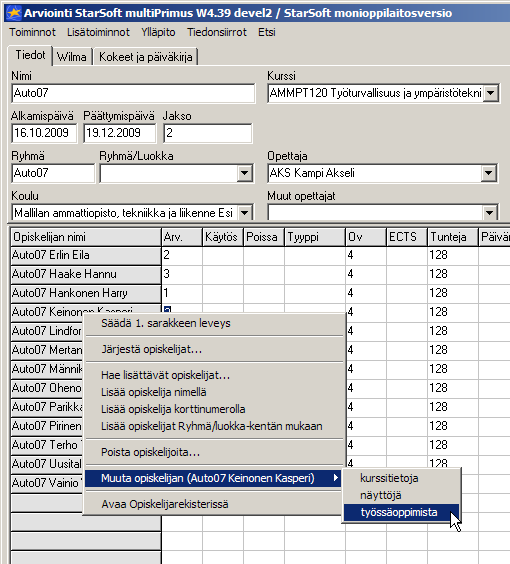Choose Järjestä opiskelijat… menu entry
Image resolution: width=510 pixels, height=564 pixels.
pos(214,349)
